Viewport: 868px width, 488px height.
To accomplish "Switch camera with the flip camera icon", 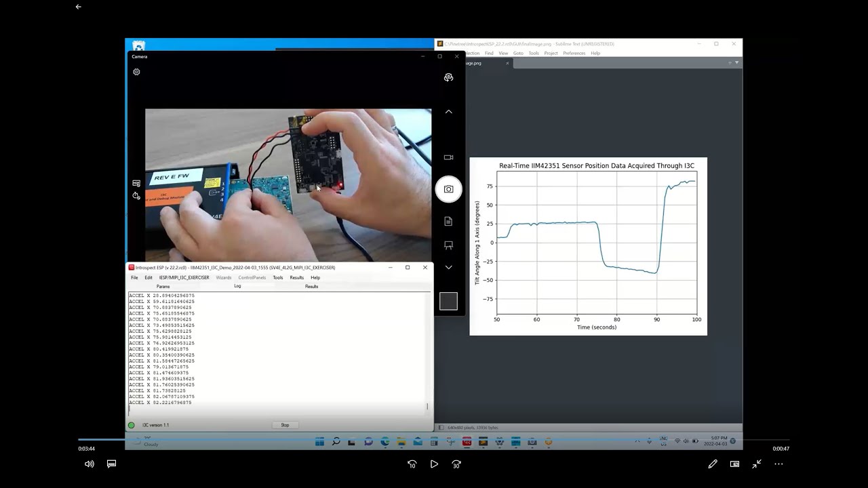I will click(448, 78).
